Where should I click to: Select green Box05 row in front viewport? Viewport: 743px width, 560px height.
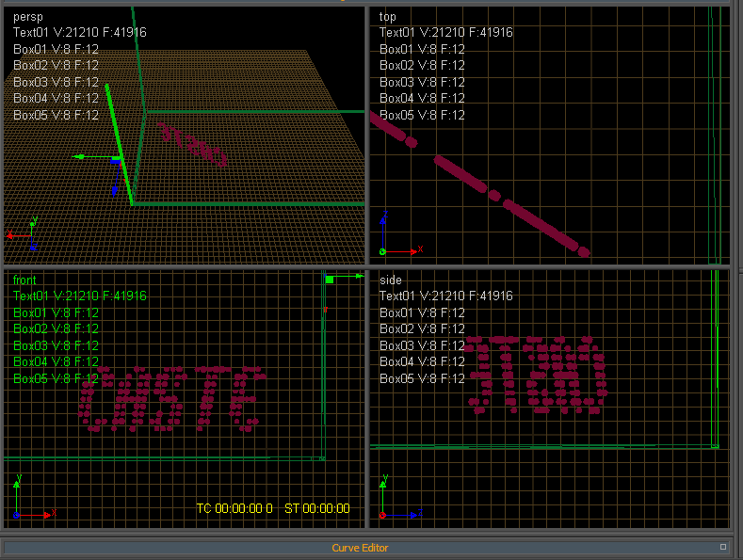tap(56, 378)
